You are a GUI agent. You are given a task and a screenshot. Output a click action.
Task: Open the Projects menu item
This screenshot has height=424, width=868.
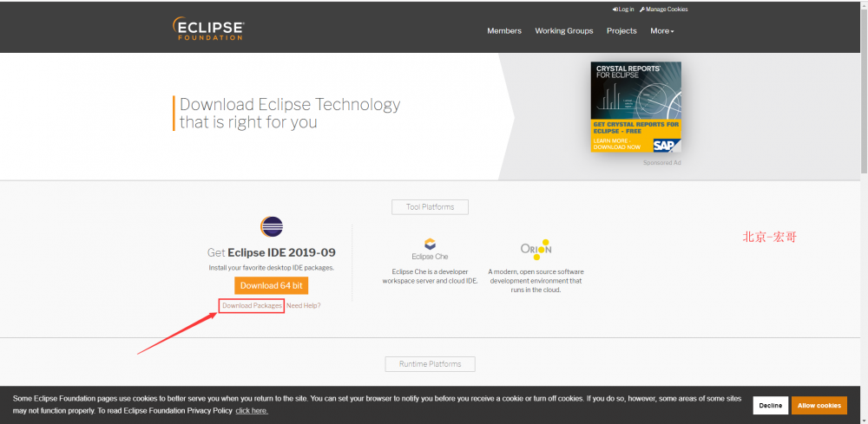click(621, 31)
